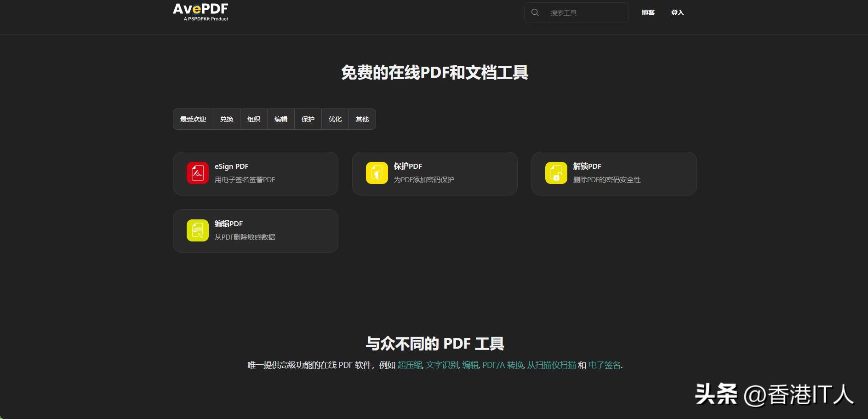
Task: Click the 删除PDF的密码安全性 description text
Action: click(x=607, y=180)
